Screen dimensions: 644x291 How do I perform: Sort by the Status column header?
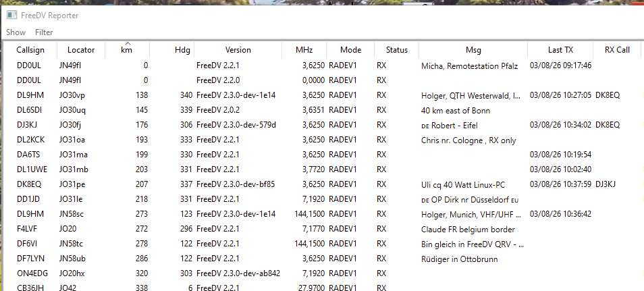(x=397, y=50)
